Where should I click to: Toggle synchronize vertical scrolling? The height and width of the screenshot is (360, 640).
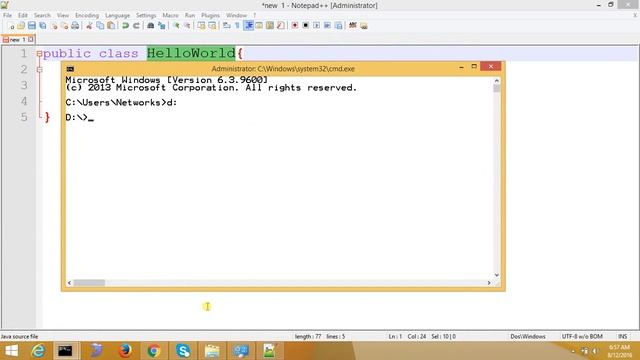point(201,26)
